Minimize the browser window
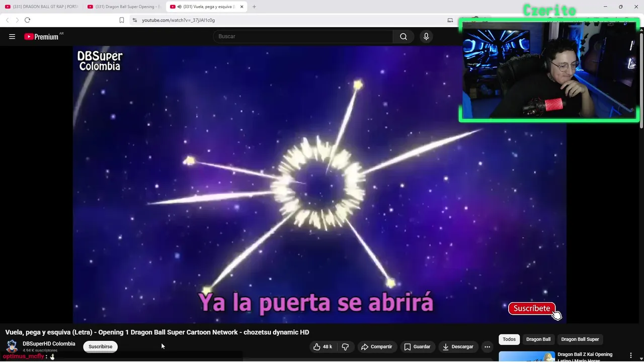This screenshot has height=362, width=644. [x=605, y=7]
